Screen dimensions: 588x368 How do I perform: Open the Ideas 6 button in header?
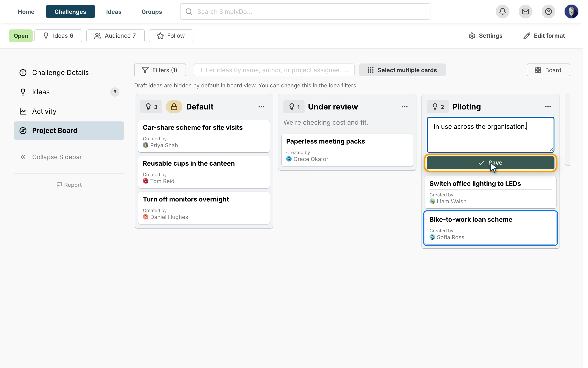coord(58,36)
